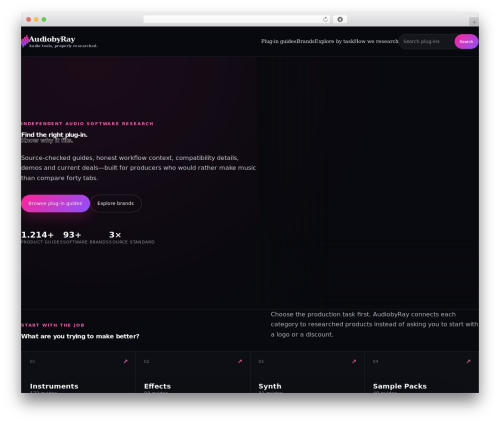Click the yellow minimize window button
Viewport: 500px width, 423px height.
click(36, 19)
